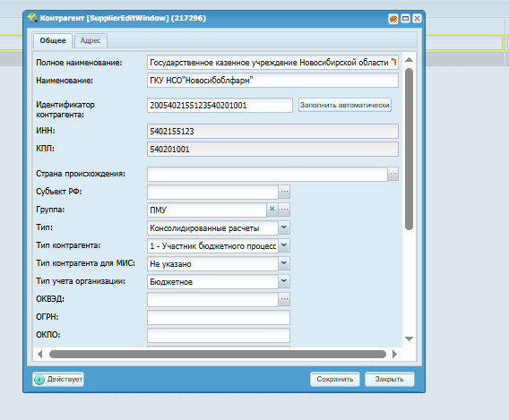The image size is (509, 420).
Task: Expand the Тип dropdown arrow
Action: [x=284, y=227]
